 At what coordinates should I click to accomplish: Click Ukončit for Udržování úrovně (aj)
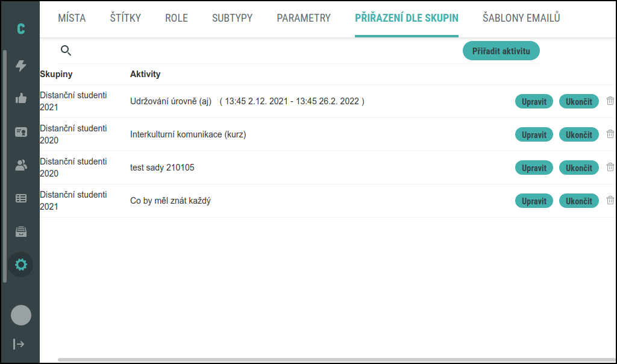pyautogui.click(x=579, y=101)
